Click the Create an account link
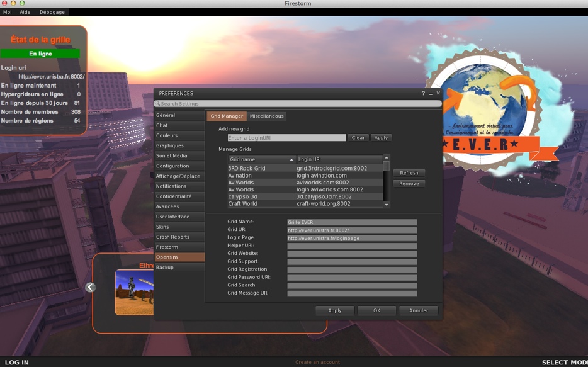 coord(318,362)
